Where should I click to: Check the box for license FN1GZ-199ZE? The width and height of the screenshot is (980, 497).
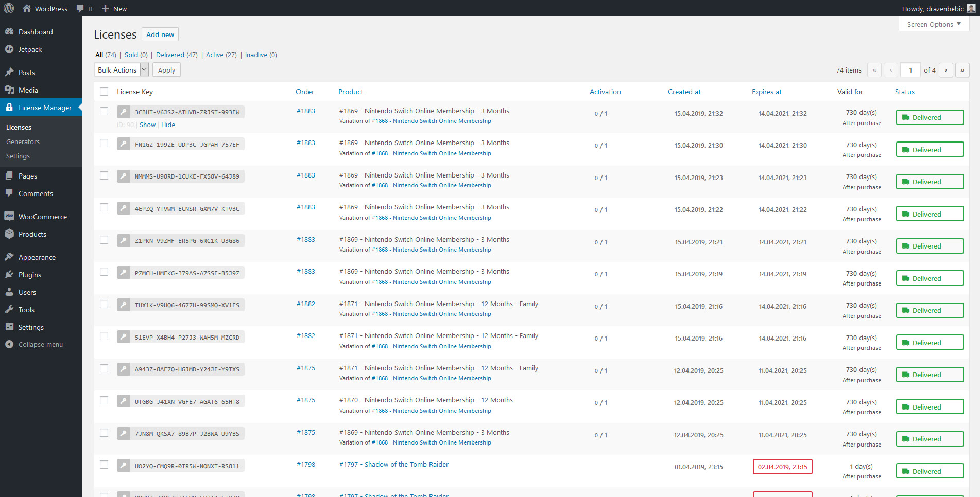click(x=104, y=143)
